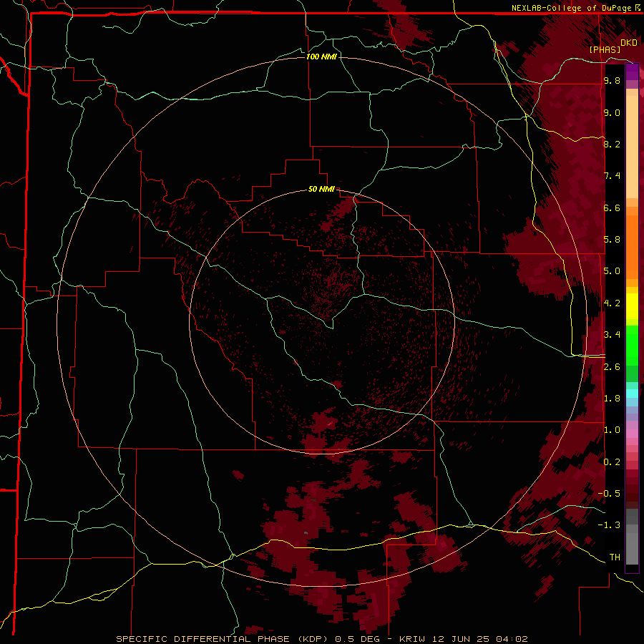Click the 8.2 scale value
Viewport: 644px width, 644px height.
point(612,144)
